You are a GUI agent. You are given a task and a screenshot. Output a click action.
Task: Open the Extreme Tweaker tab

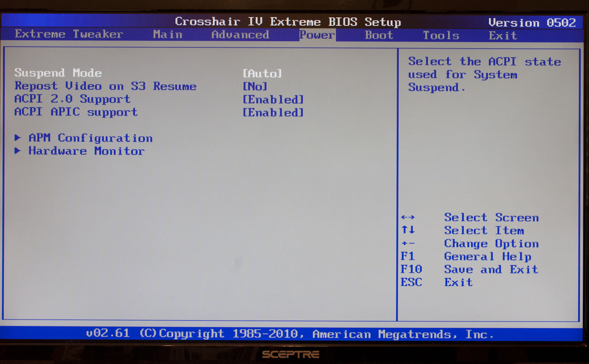(x=69, y=34)
